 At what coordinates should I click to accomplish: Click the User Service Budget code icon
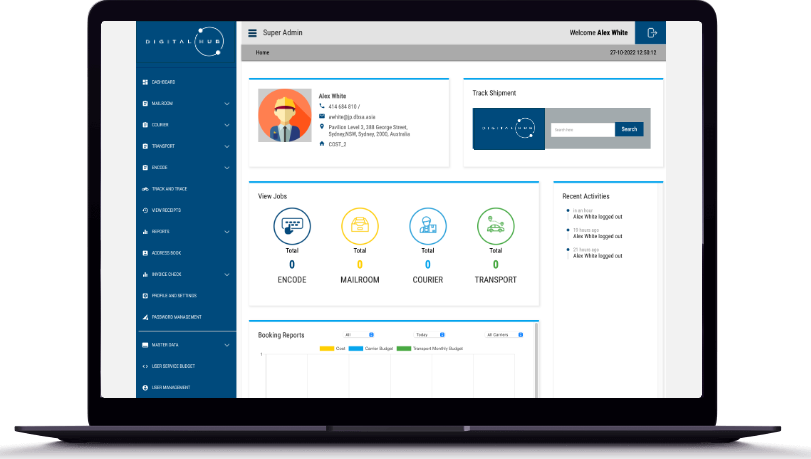(145, 366)
